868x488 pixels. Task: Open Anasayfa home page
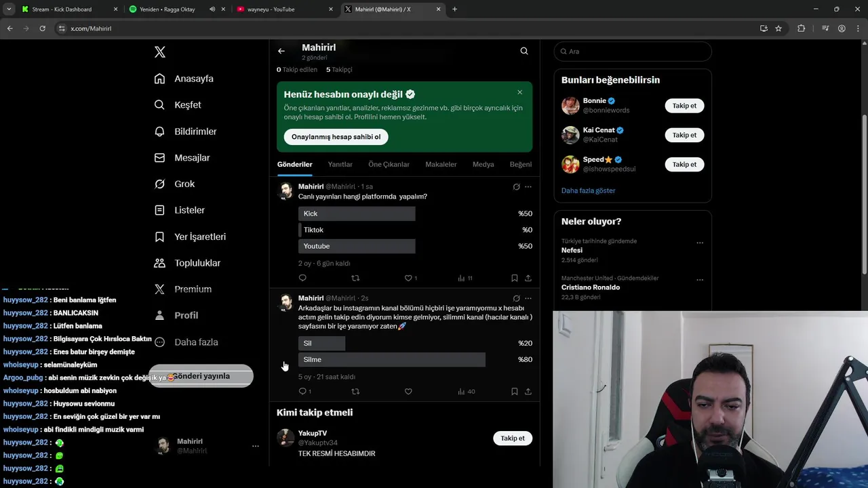click(184, 79)
